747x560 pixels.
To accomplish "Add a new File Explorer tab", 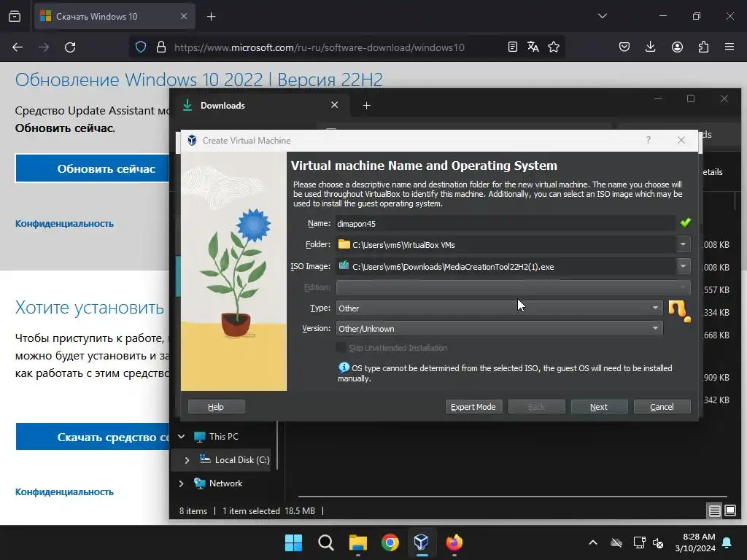I will pyautogui.click(x=366, y=105).
